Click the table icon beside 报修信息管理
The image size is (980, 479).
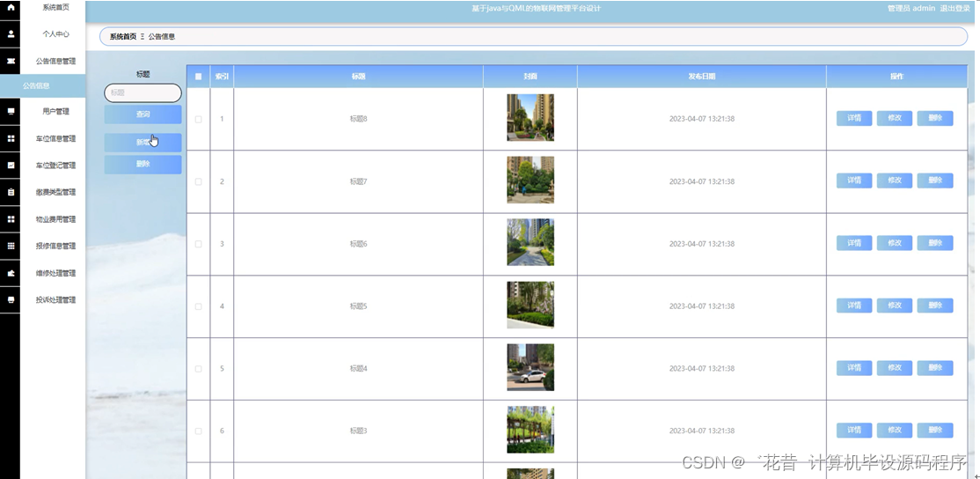[x=11, y=246]
